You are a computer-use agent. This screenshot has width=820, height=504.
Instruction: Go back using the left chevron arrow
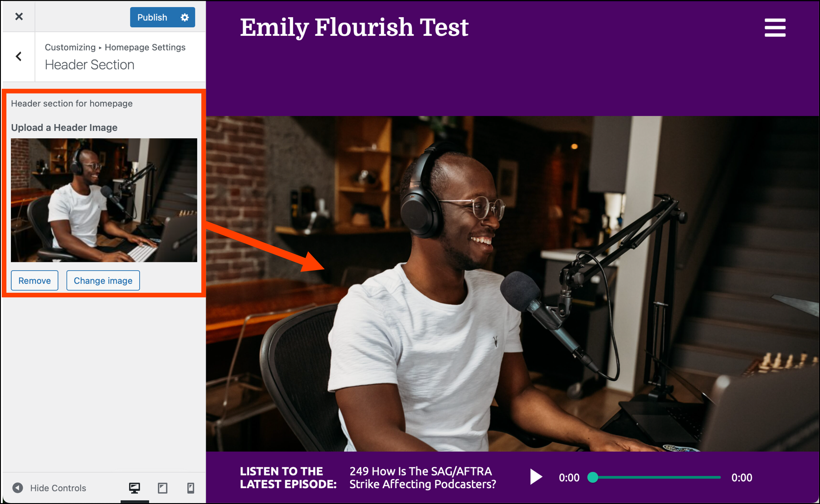click(19, 57)
